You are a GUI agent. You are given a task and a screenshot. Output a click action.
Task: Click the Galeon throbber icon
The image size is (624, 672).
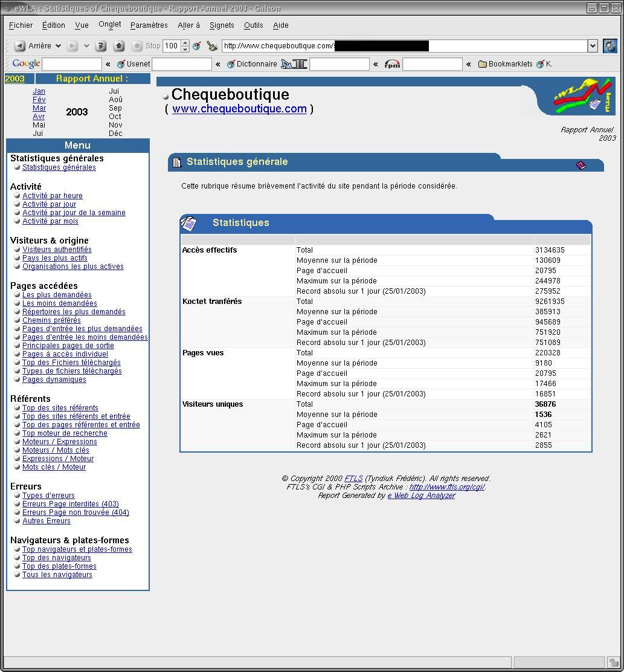coord(610,46)
